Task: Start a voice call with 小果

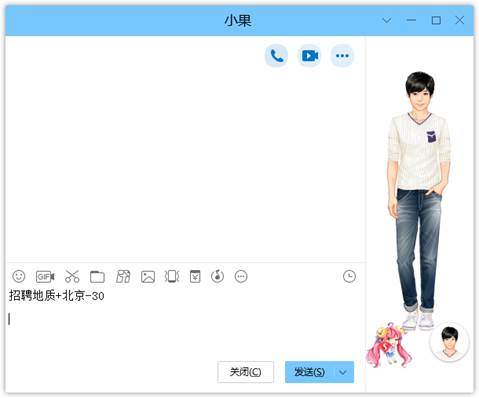Action: [276, 56]
